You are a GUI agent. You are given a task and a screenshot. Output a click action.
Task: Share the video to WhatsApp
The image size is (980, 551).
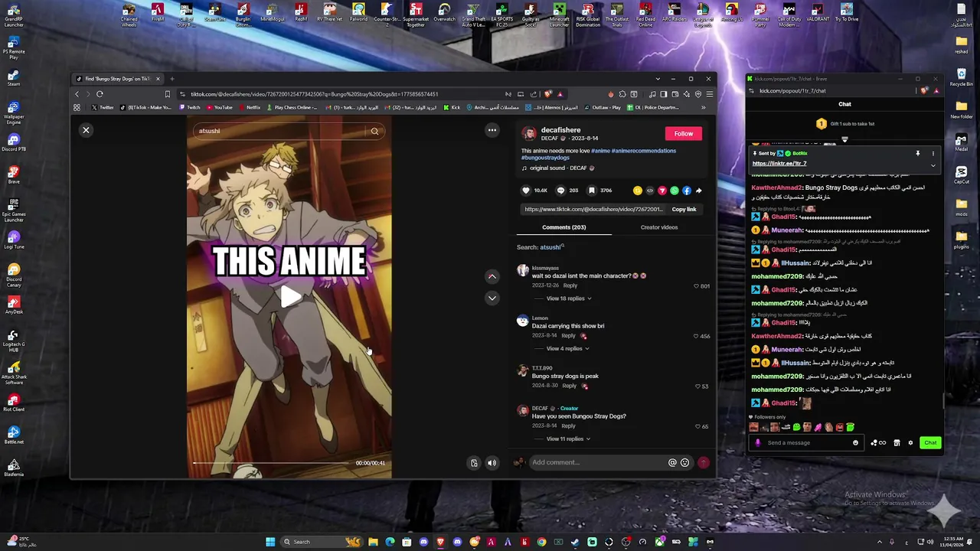674,191
